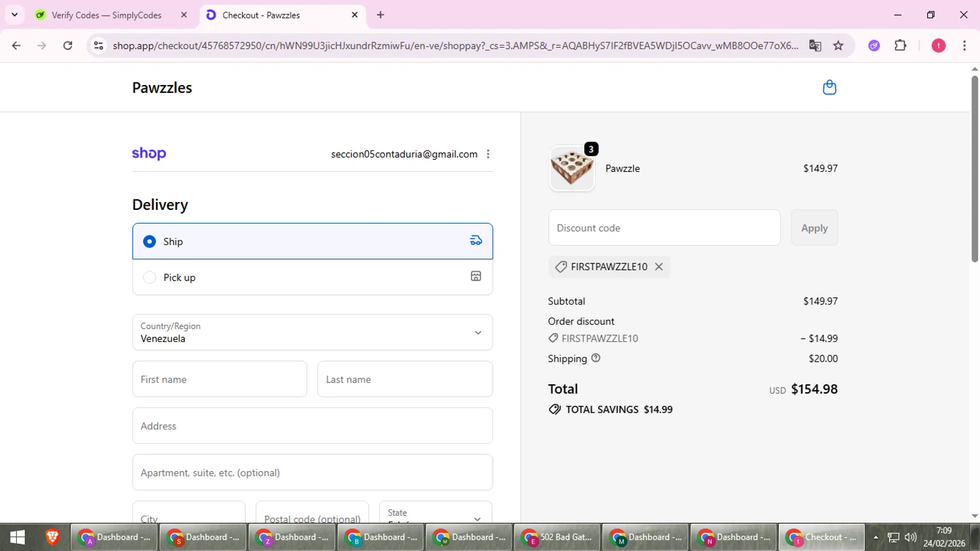View site information icon in address bar
Screen dimensions: 980x551
click(99, 46)
